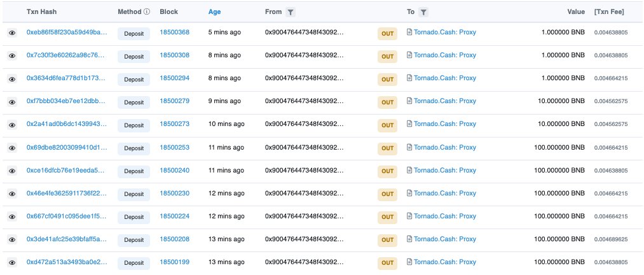Open Tornado.Cash: Proxy link in block 18500208 row
644x275 pixels.
click(x=445, y=239)
